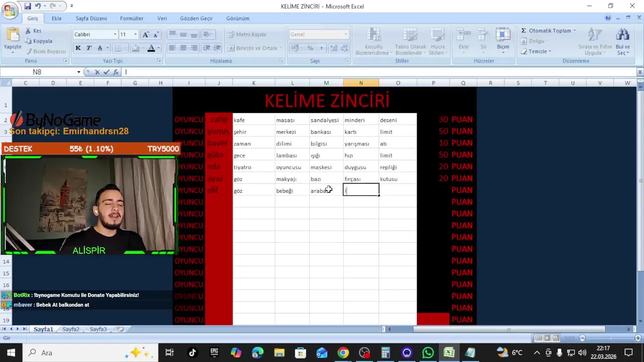Click the horizontal sheet scrollbar
644x362 pixels.
click(x=508, y=329)
